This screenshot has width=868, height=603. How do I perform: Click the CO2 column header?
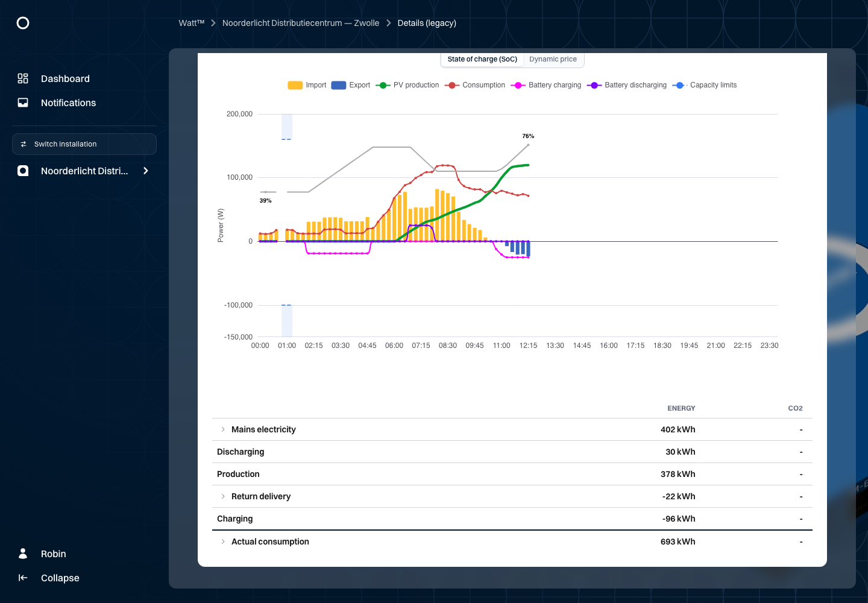click(x=796, y=408)
